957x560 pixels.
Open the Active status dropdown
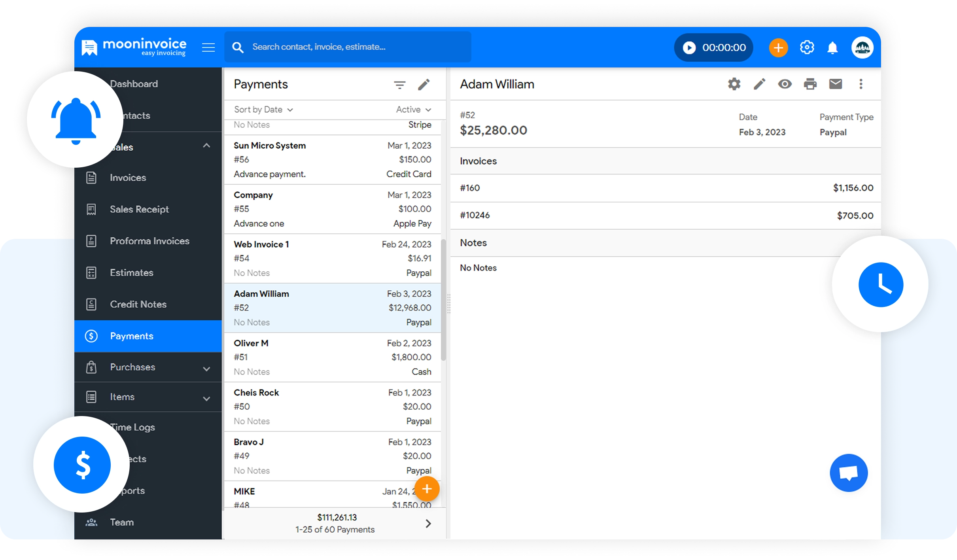coord(413,110)
